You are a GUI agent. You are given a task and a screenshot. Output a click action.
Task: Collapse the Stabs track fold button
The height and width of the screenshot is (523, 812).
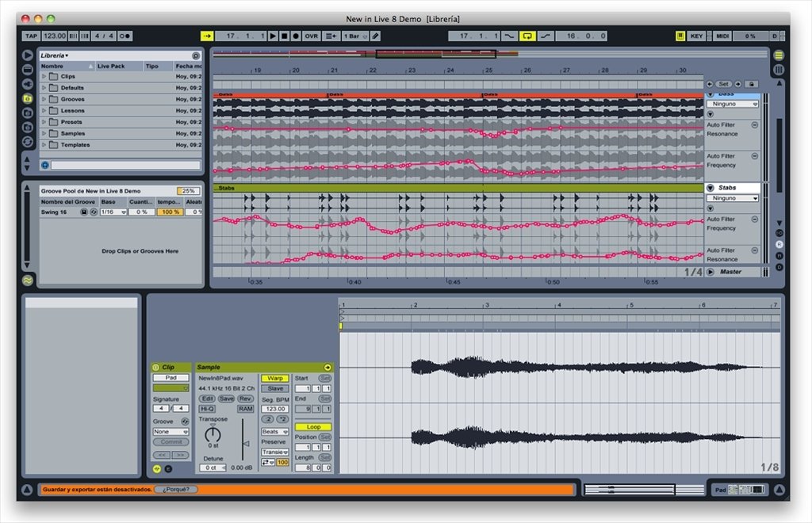[710, 188]
